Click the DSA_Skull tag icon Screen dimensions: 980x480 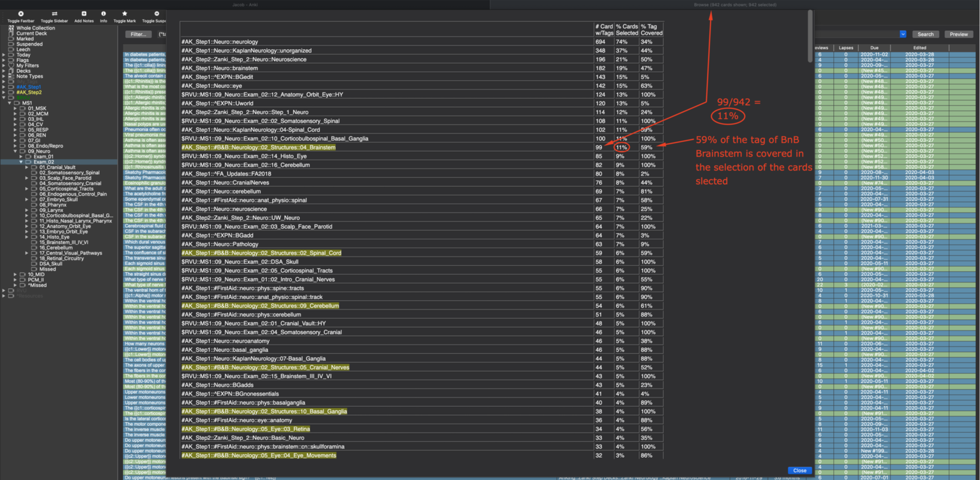click(x=34, y=264)
